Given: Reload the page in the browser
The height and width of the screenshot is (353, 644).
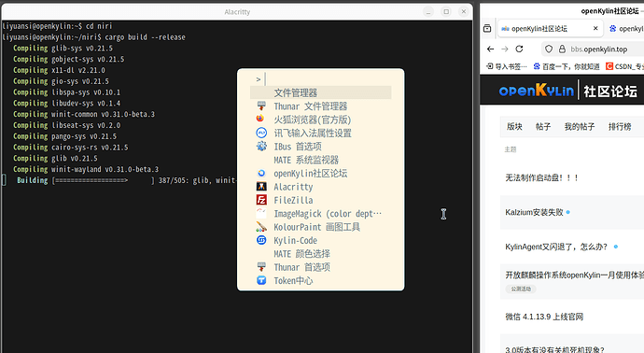Looking at the screenshot, I should point(519,49).
